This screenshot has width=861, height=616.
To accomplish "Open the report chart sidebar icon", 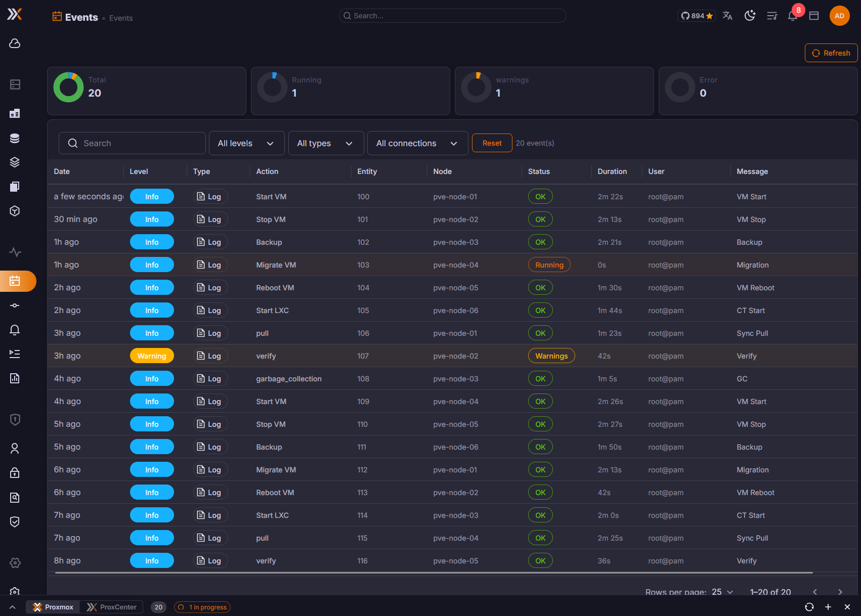I will [x=15, y=378].
